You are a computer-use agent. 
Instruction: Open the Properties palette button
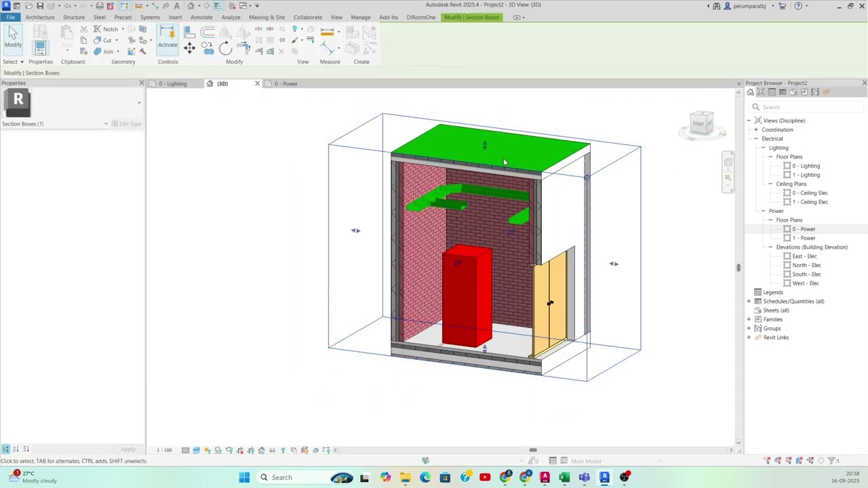pyautogui.click(x=40, y=47)
